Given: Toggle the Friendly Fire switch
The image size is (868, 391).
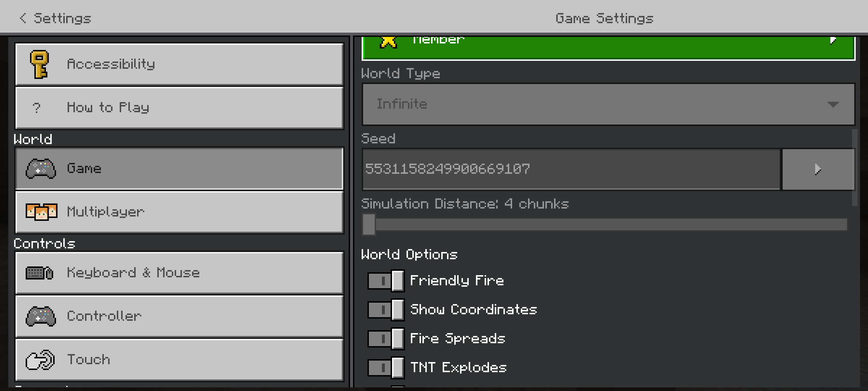Looking at the screenshot, I should [x=386, y=281].
